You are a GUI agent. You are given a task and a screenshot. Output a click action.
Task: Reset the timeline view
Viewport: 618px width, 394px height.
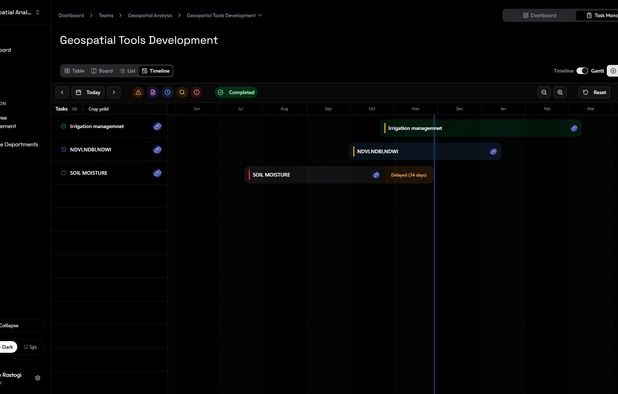[x=594, y=92]
